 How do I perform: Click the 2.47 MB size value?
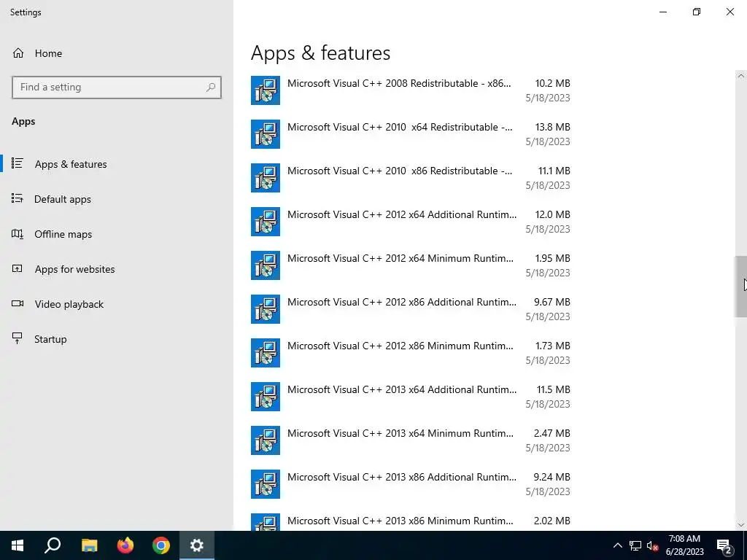coord(552,434)
